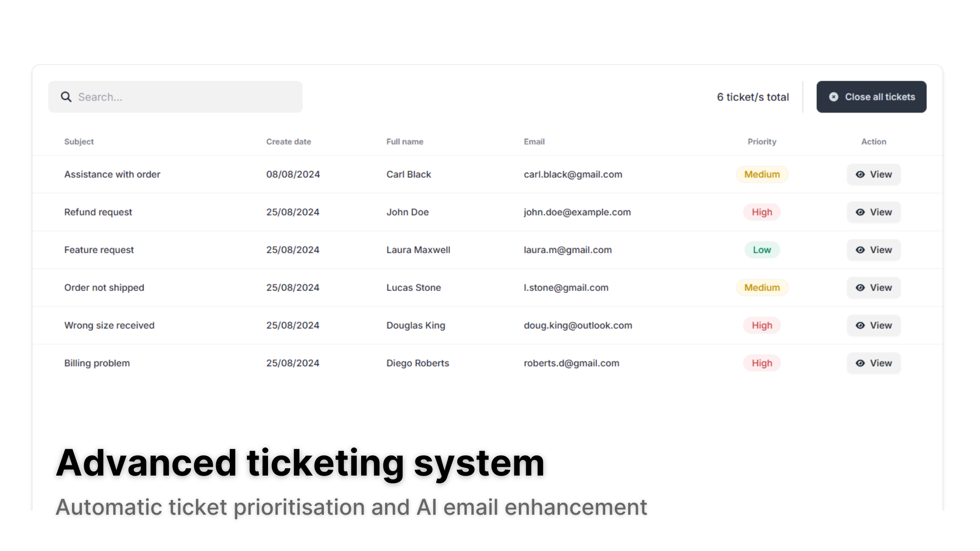The image size is (980, 551).
Task: Click eye icon for Lucas Stone ticket
Action: pos(860,287)
